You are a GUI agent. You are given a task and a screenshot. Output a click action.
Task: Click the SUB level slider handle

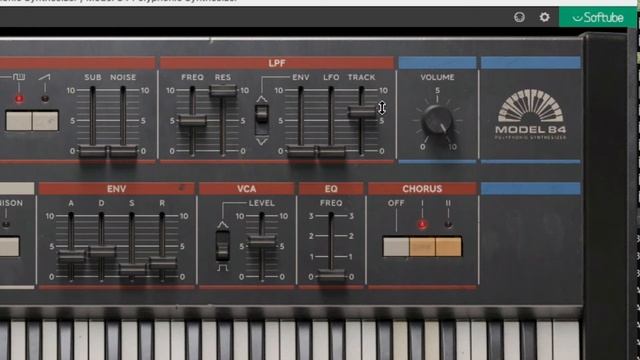pyautogui.click(x=93, y=151)
